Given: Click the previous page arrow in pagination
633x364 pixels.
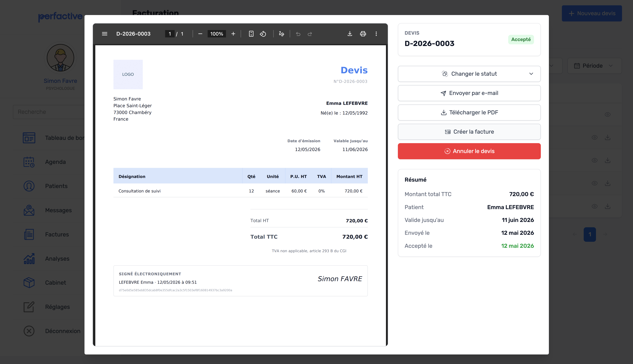Looking at the screenshot, I should click(575, 234).
